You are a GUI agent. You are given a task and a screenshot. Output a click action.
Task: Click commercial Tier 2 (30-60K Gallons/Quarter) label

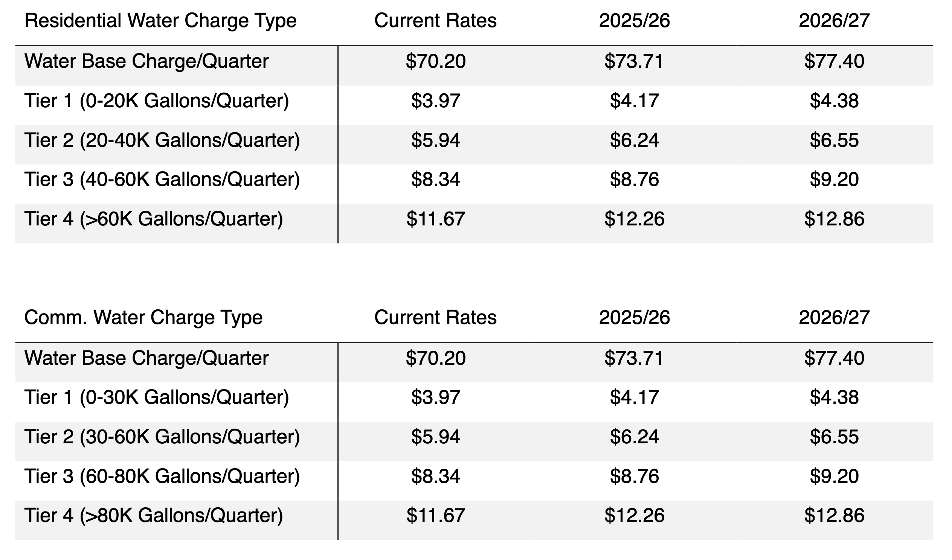coord(162,437)
